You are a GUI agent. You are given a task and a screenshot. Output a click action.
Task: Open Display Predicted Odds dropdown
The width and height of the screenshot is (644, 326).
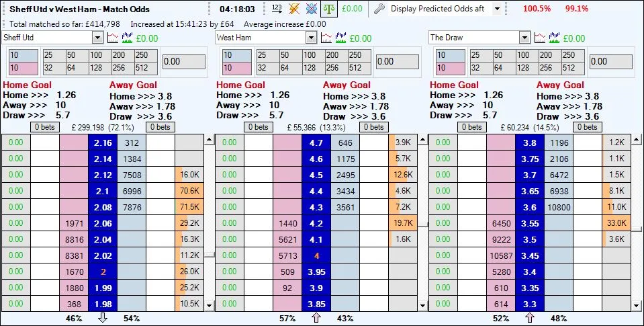pyautogui.click(x=497, y=9)
